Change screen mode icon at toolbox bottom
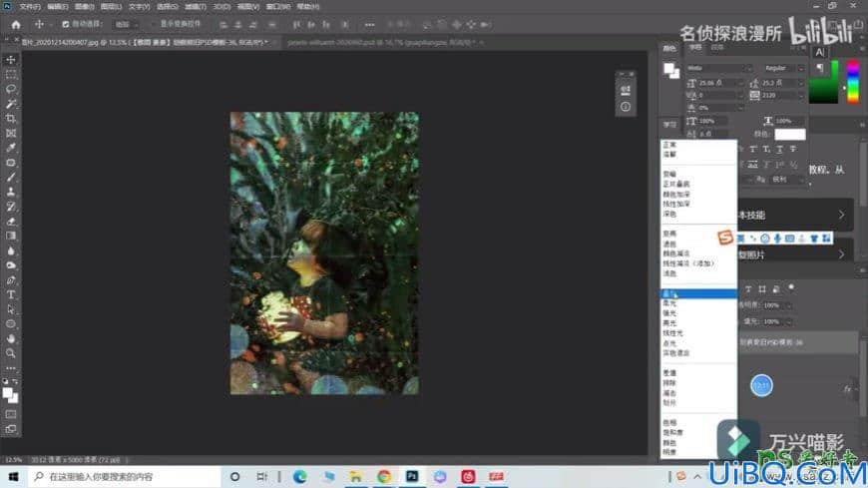The height and width of the screenshot is (488, 868). [11, 429]
